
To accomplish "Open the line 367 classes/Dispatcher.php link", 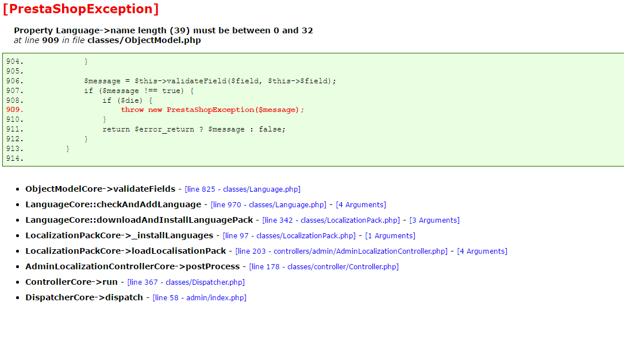I will coord(186,282).
